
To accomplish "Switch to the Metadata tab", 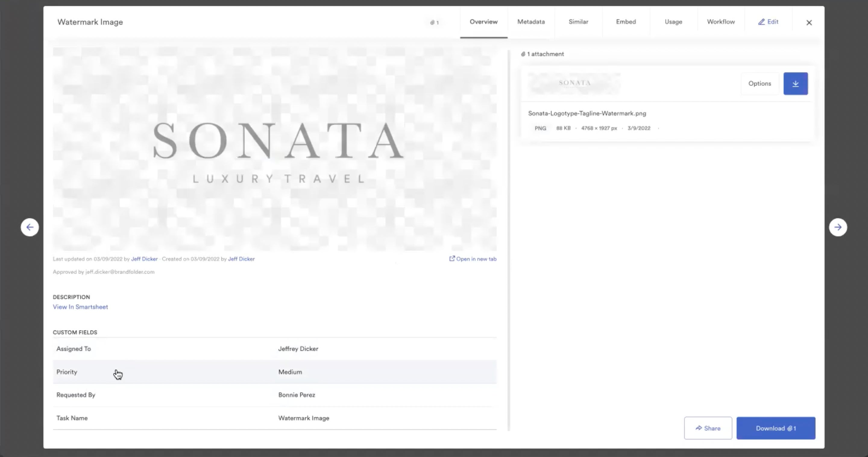I will [531, 22].
